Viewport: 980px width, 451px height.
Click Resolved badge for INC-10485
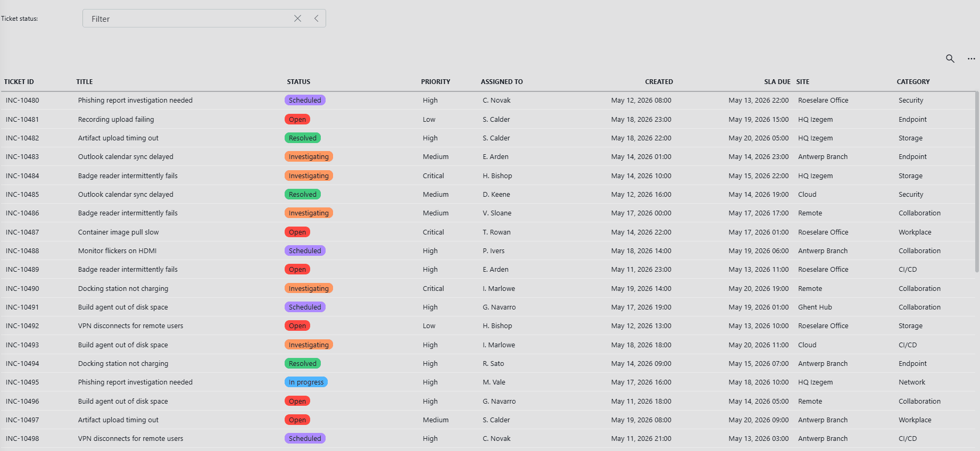point(303,195)
